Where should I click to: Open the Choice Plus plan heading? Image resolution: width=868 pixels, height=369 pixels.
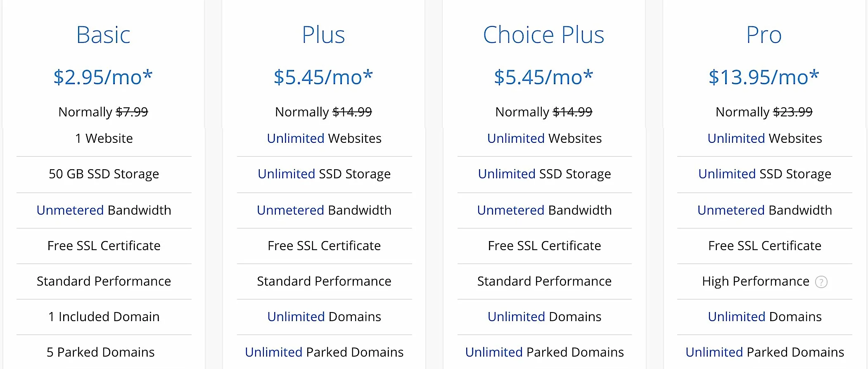click(x=543, y=35)
